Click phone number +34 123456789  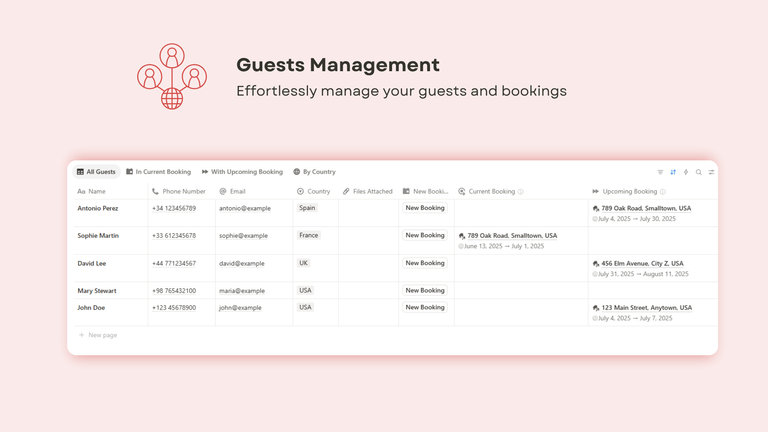click(x=174, y=208)
